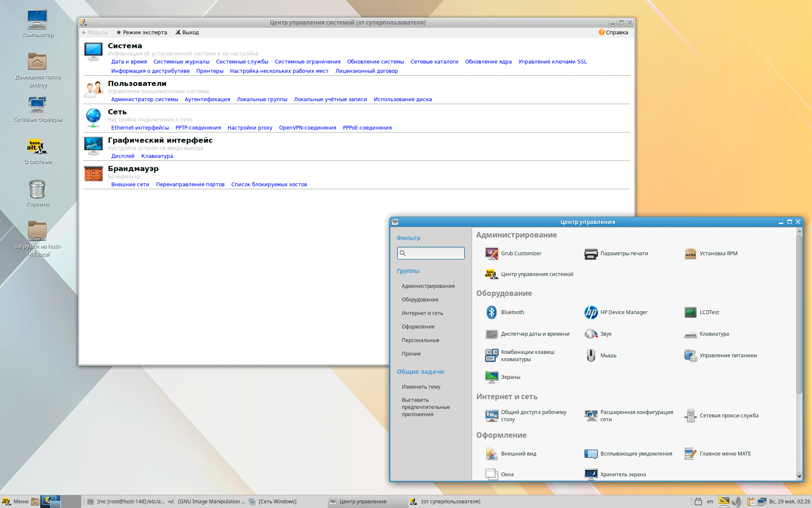Open Хранитель экрана icon

pyautogui.click(x=591, y=474)
